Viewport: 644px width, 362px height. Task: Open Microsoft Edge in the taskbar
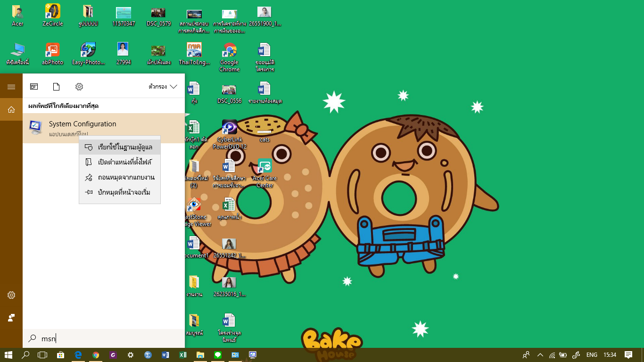coord(78,354)
